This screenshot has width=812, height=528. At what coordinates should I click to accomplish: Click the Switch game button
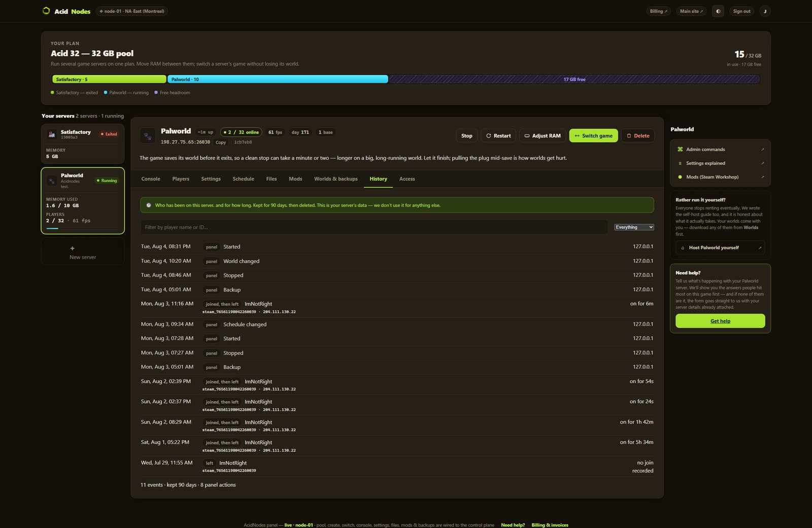(x=594, y=136)
